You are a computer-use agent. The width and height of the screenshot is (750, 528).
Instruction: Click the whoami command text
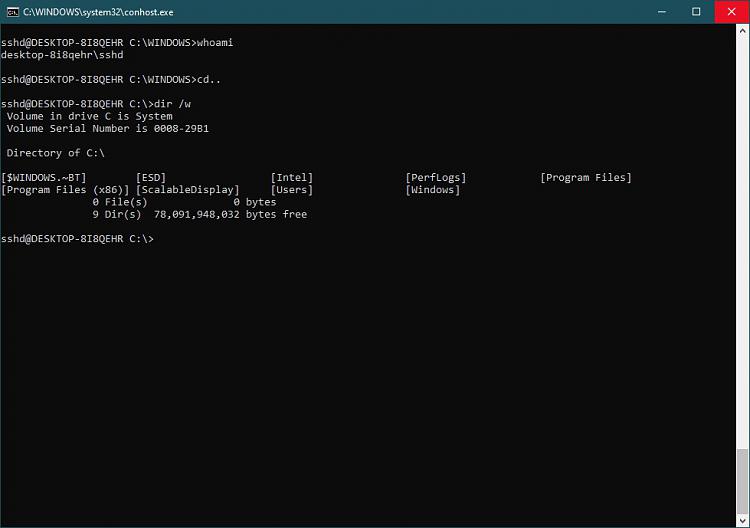215,43
